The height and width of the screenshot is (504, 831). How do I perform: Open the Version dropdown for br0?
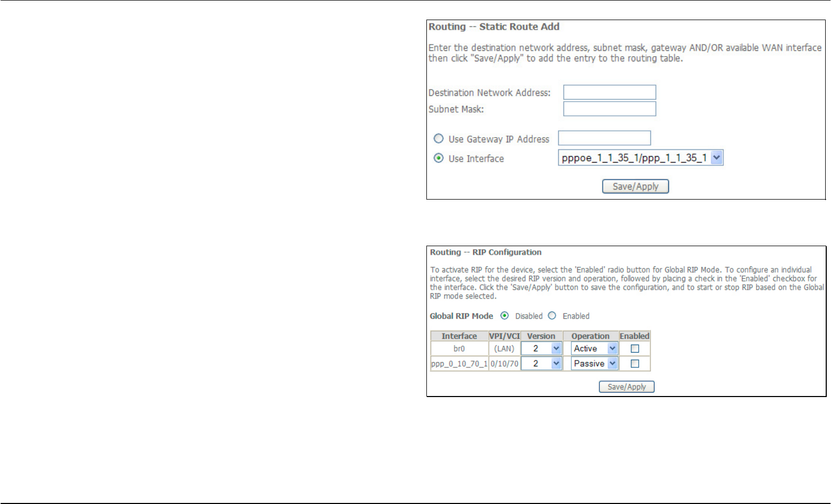click(x=541, y=348)
